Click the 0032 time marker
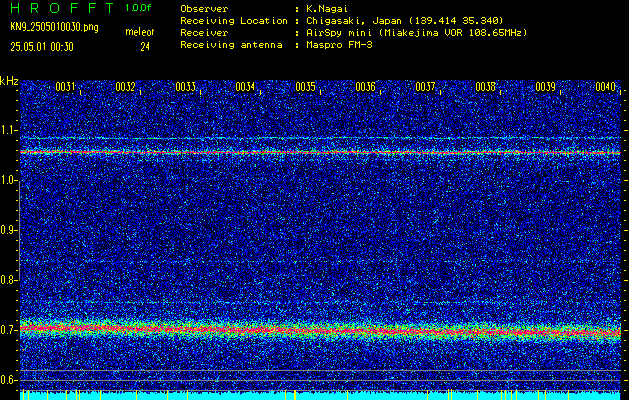The width and height of the screenshot is (629, 400). pyautogui.click(x=125, y=87)
